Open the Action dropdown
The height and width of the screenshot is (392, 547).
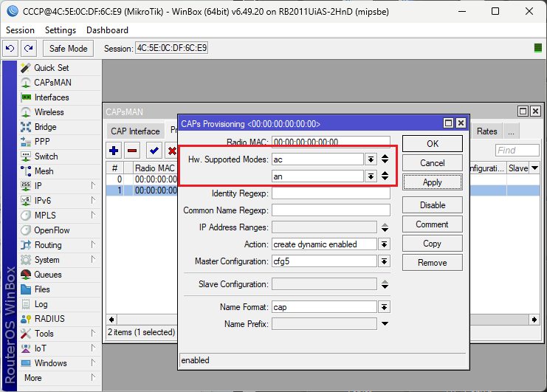(x=384, y=244)
